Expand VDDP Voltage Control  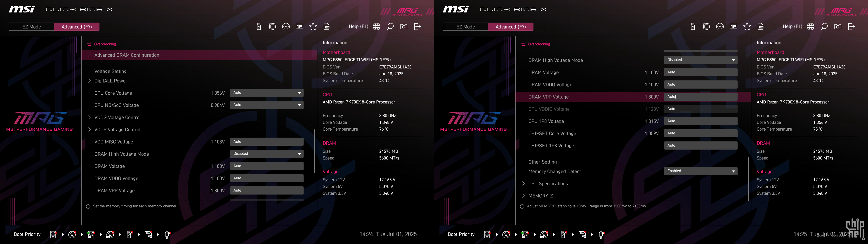117,129
